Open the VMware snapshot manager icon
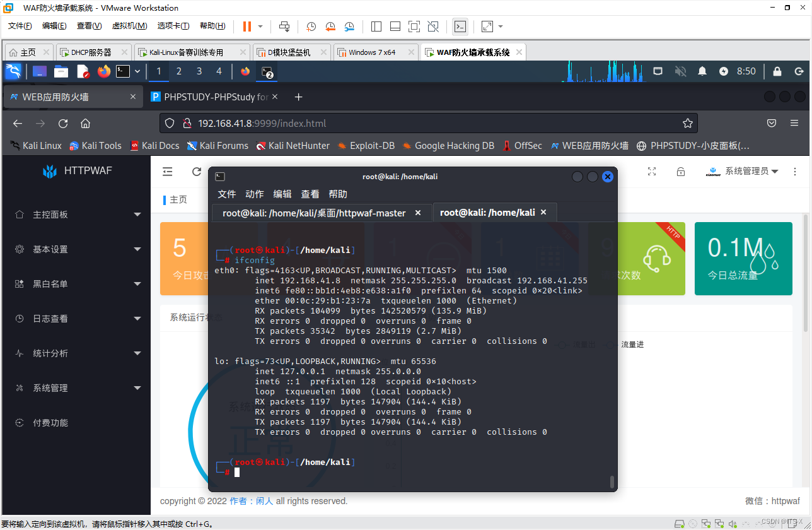The height and width of the screenshot is (530, 812). [x=350, y=26]
